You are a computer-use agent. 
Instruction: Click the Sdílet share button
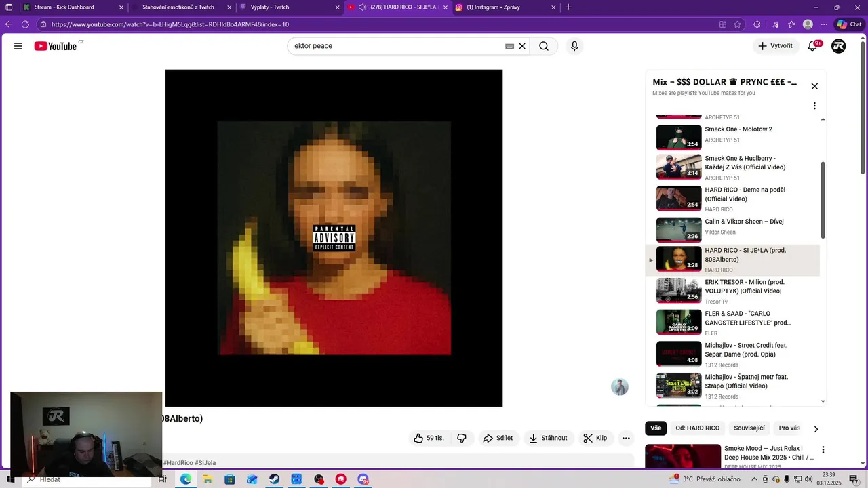[498, 438]
